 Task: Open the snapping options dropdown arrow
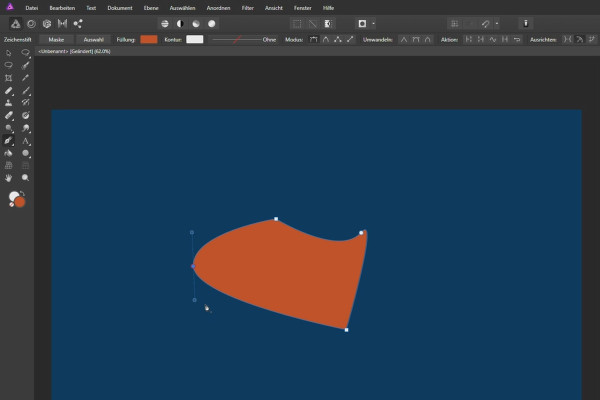[x=497, y=24]
